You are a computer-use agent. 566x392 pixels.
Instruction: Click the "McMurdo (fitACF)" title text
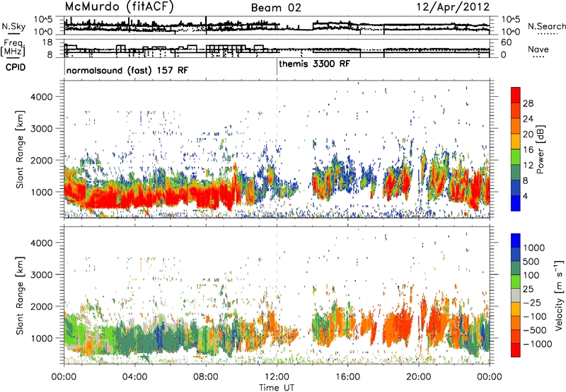(119, 6)
